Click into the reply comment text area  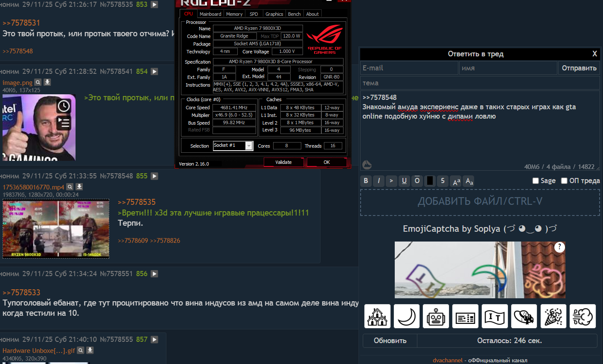coord(480,131)
